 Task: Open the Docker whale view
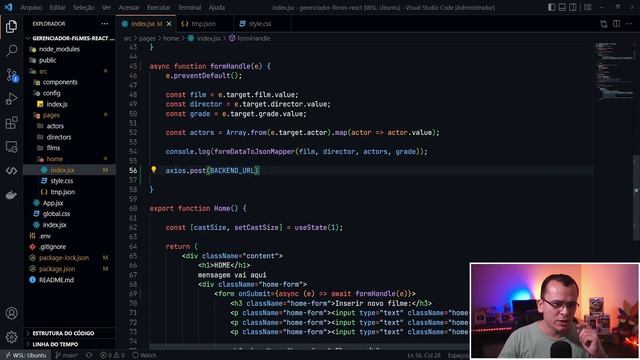[11, 195]
